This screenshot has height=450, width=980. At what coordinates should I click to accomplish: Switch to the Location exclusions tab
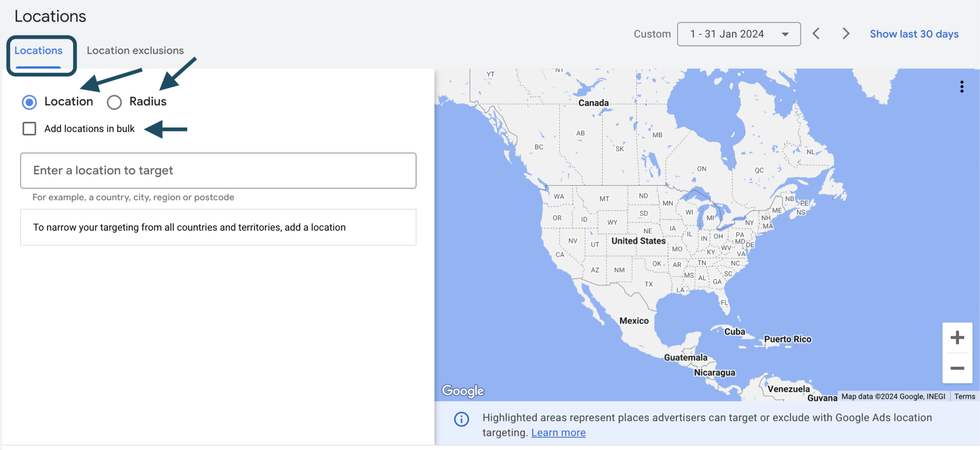(x=134, y=50)
